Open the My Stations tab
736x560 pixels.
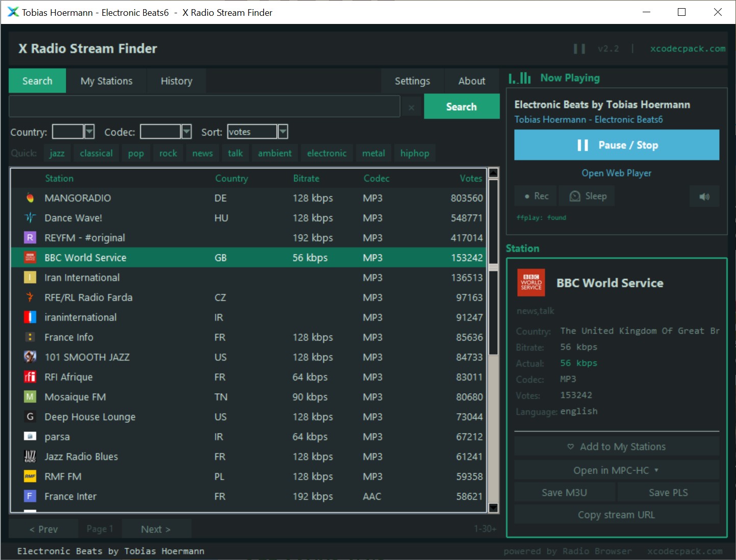click(x=107, y=81)
